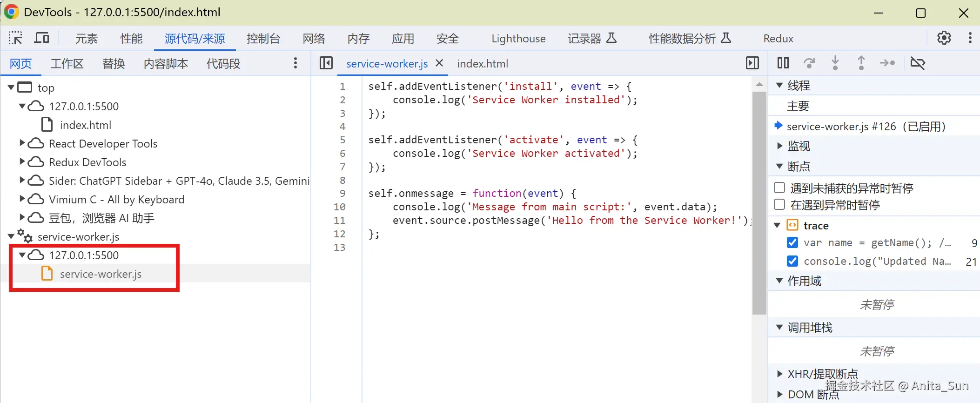Enable pause on caught exceptions checkbox

779,204
